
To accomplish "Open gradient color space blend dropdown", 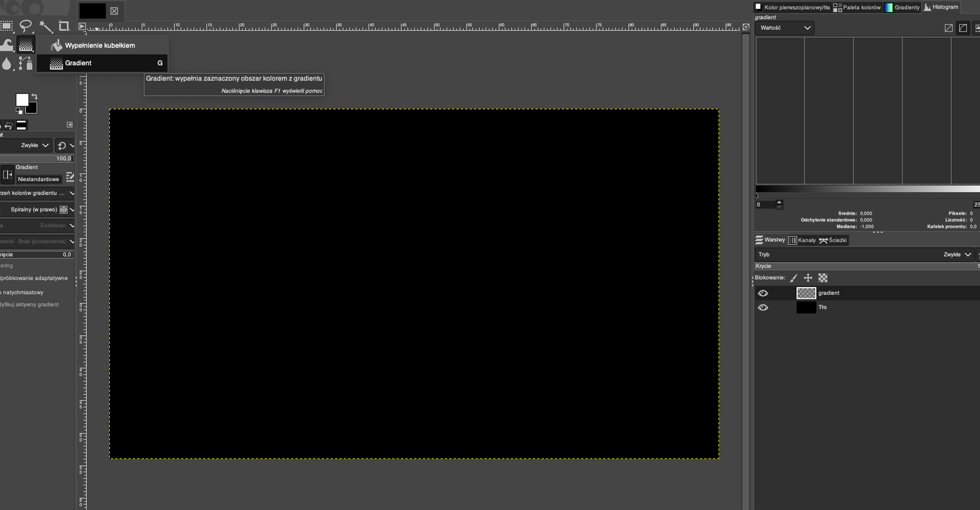I will pos(37,193).
